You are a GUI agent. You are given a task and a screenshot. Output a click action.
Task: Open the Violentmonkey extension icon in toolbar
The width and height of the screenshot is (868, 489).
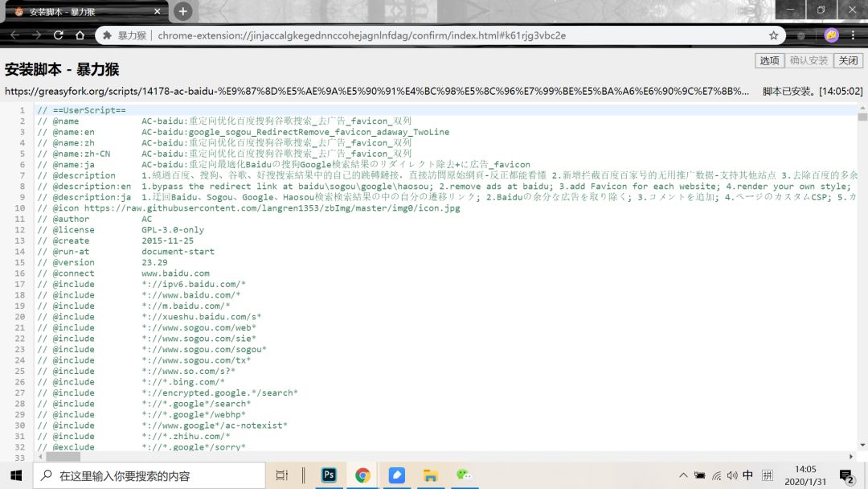click(800, 35)
